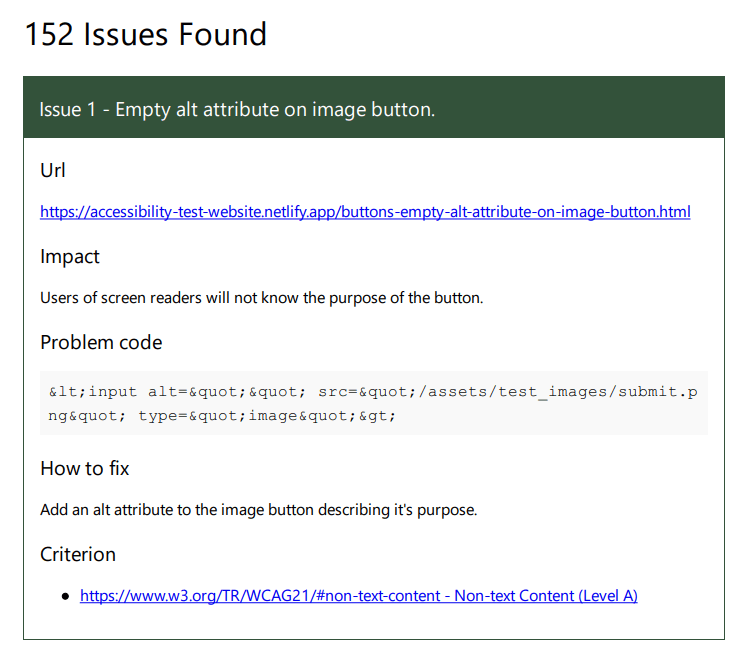Select the "Impact" section heading

coord(70,257)
